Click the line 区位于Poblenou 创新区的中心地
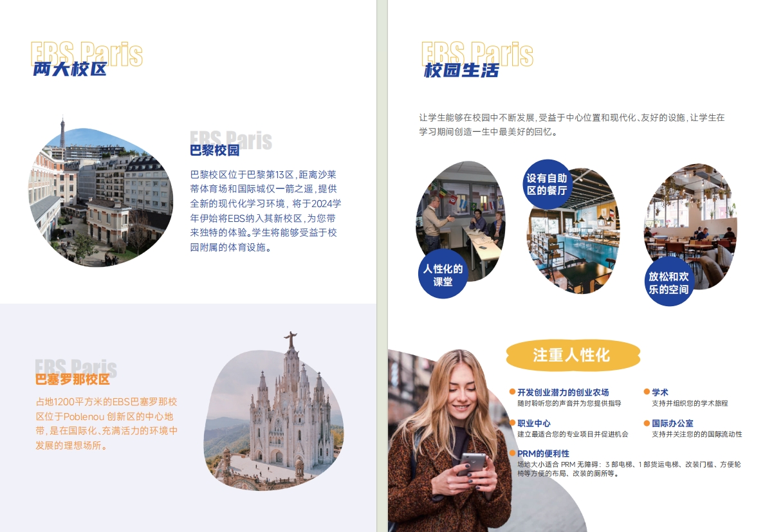Viewport: 765px width, 532px height. 104,416
